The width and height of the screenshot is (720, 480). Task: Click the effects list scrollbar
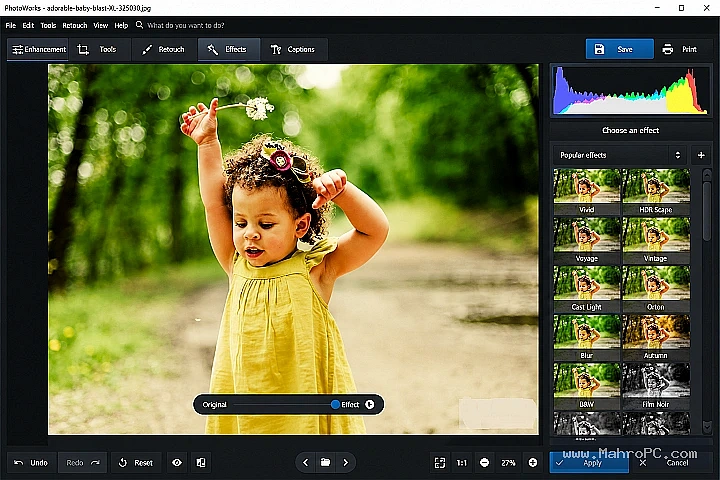[x=707, y=210]
